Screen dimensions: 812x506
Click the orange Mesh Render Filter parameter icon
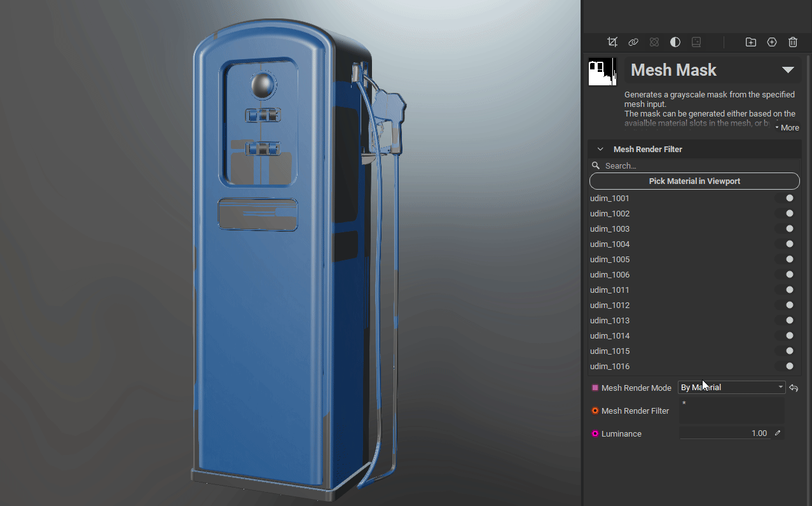[x=595, y=411]
